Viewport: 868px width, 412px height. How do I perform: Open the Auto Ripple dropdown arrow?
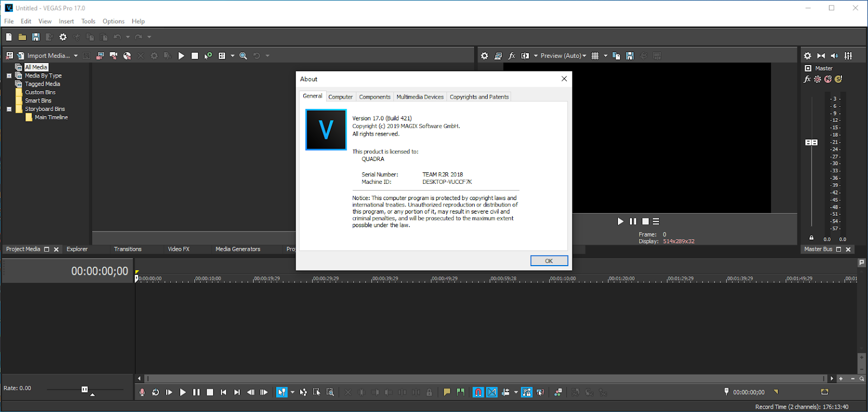[x=516, y=392]
